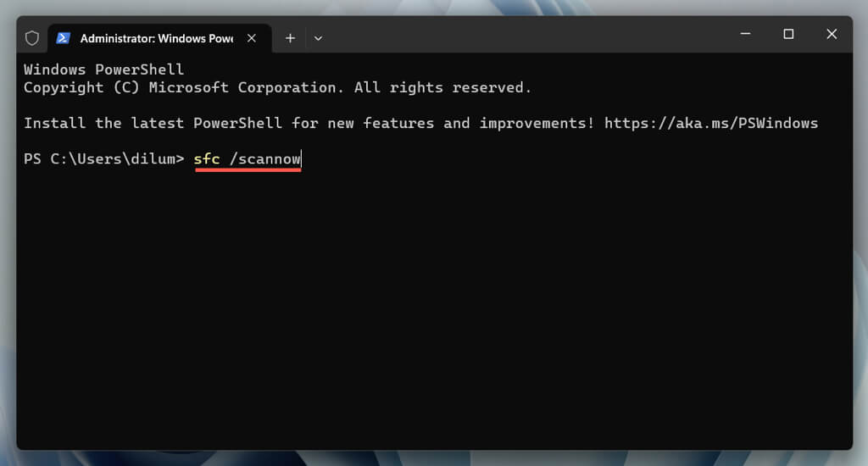Close the terminal window

(x=832, y=34)
